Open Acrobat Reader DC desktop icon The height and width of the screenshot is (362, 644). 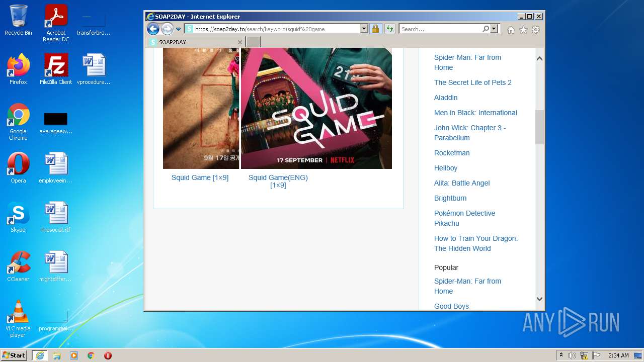56,23
